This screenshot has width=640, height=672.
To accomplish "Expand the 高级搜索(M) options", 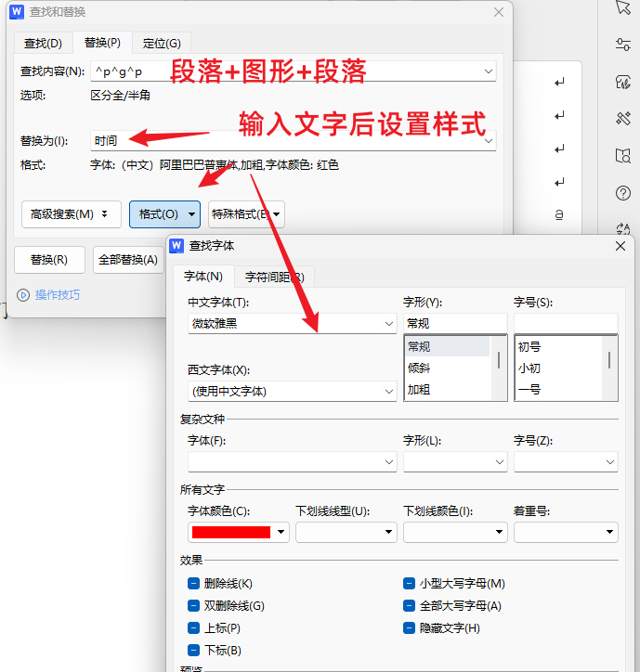I will tap(72, 214).
